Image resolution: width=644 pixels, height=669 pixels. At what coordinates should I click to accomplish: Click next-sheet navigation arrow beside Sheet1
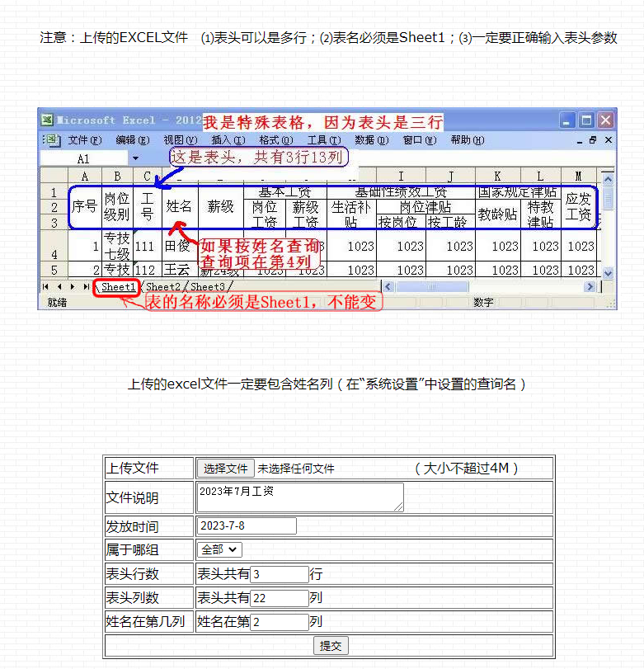pos(73,287)
